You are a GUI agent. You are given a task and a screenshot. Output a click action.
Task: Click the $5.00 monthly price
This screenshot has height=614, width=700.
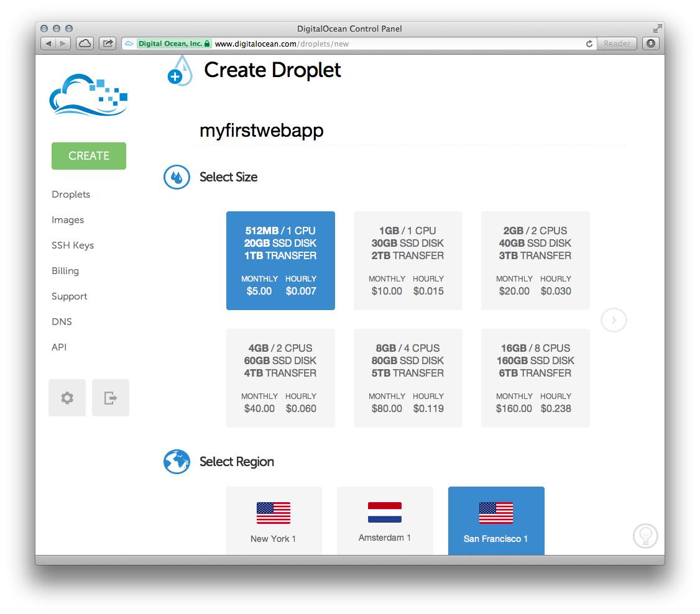click(x=259, y=291)
